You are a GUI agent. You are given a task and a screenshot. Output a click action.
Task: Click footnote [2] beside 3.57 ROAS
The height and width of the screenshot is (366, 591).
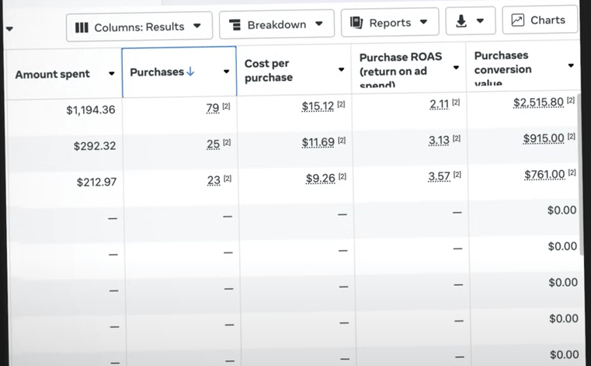click(x=457, y=175)
